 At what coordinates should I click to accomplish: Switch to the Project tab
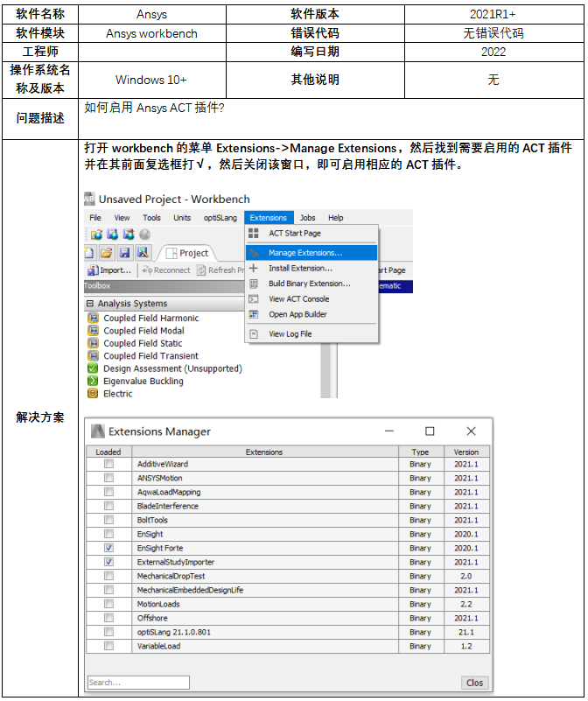(x=187, y=253)
